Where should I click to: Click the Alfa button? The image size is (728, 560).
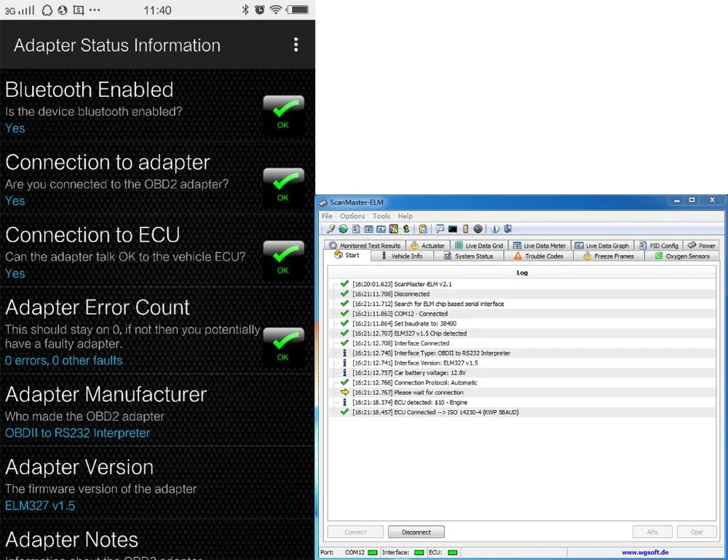[652, 532]
